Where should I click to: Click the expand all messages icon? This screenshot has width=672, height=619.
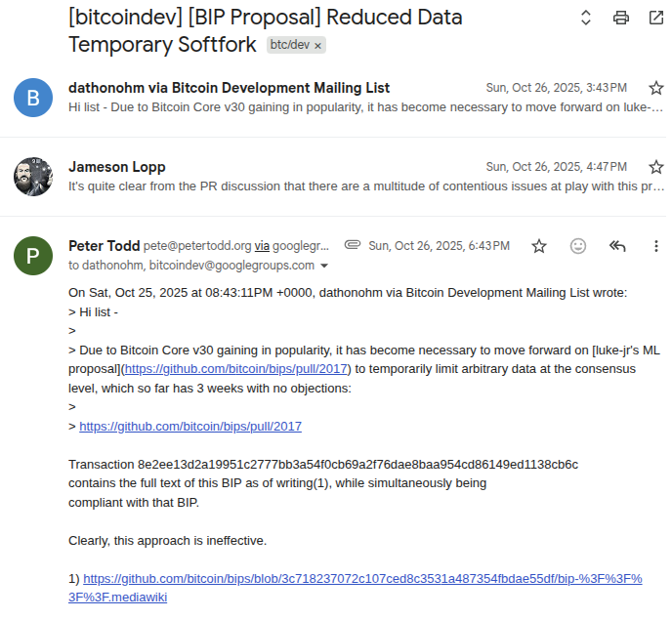click(x=585, y=18)
